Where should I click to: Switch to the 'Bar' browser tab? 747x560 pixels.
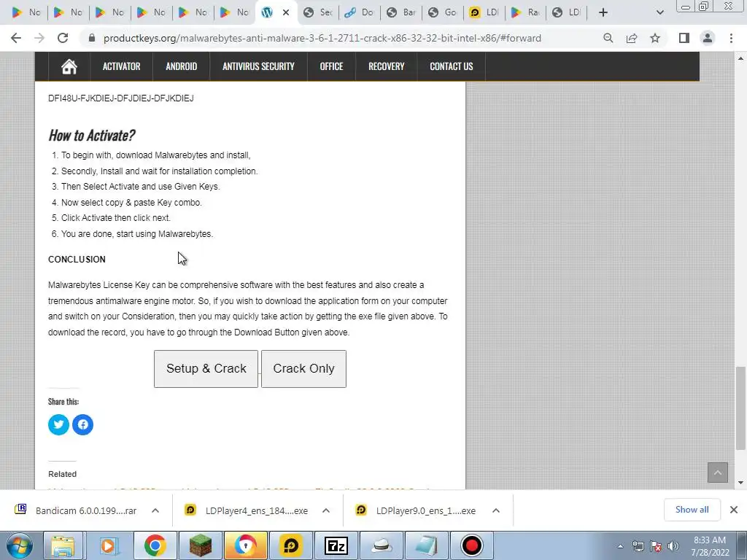401,12
